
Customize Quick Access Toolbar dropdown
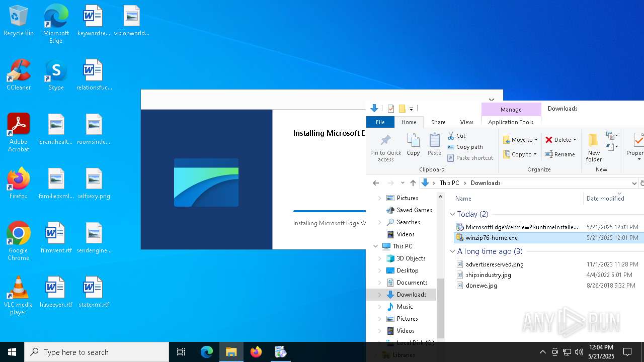[411, 109]
